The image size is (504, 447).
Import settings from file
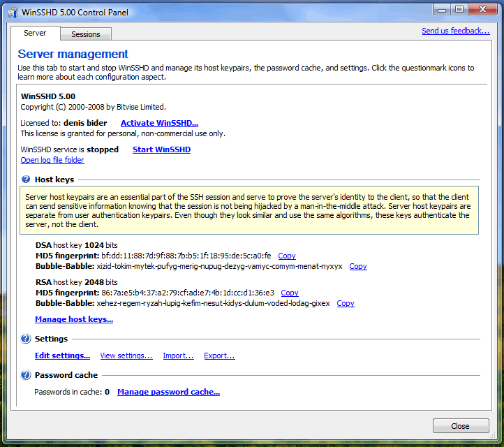click(178, 356)
